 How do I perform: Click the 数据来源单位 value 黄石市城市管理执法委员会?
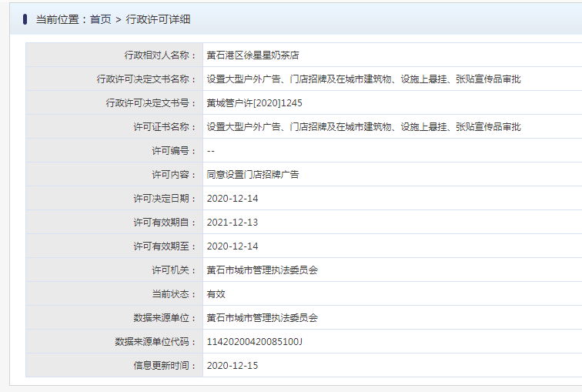point(262,318)
